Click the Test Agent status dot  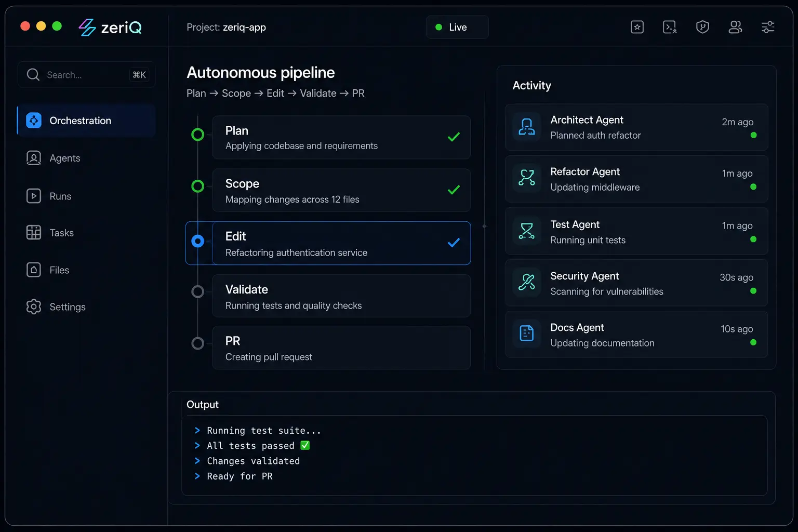pos(753,239)
